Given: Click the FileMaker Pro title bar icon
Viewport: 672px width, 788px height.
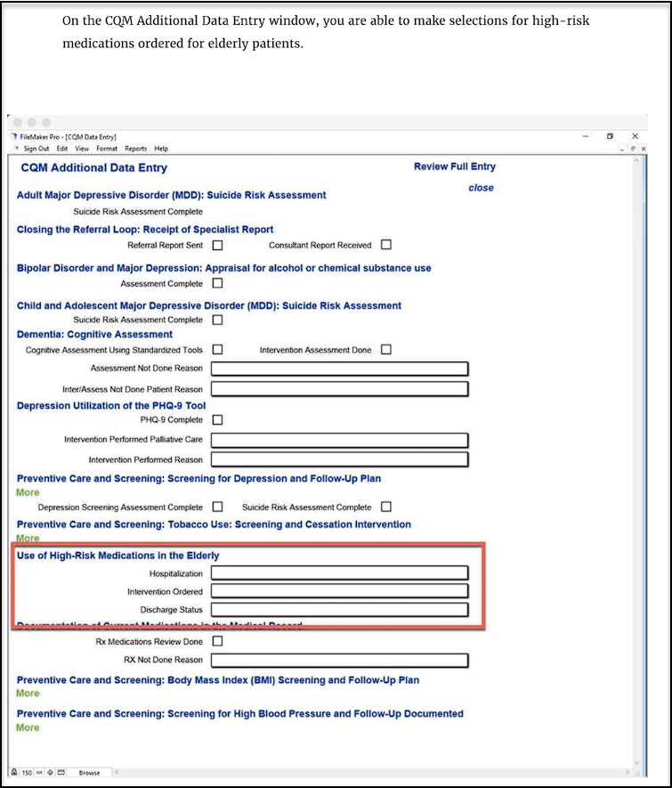Looking at the screenshot, I should tap(14, 137).
